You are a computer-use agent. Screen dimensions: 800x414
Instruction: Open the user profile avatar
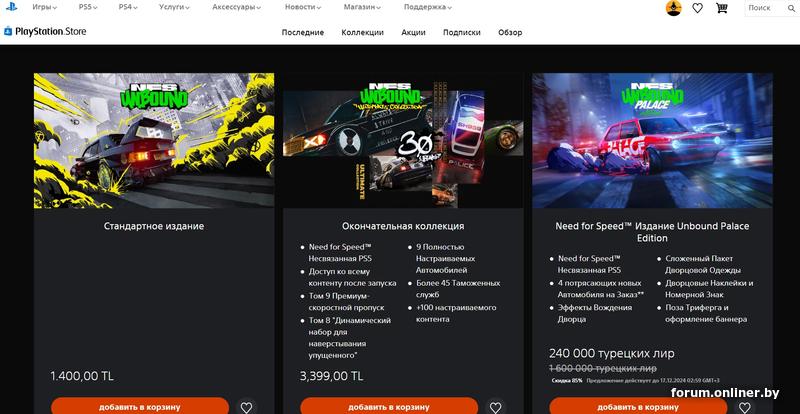(673, 8)
